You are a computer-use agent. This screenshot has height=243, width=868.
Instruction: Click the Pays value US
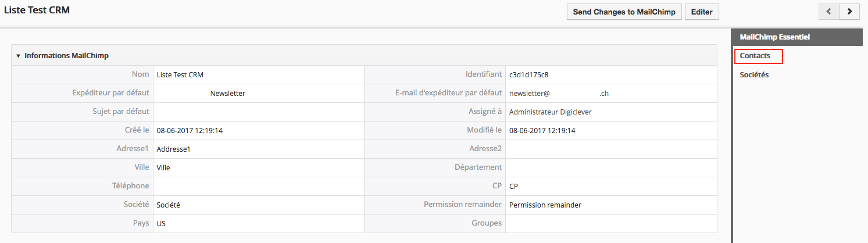tap(161, 223)
